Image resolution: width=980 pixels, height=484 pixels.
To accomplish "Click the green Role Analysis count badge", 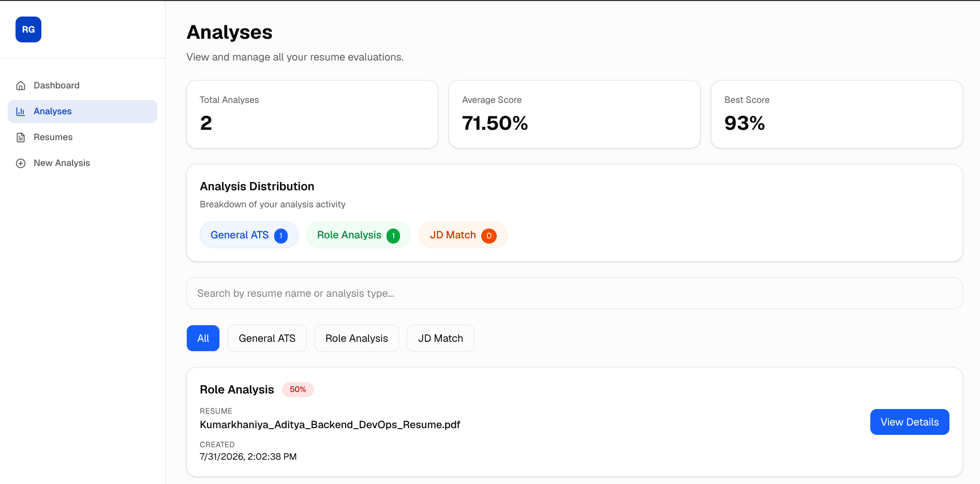I will coord(393,236).
